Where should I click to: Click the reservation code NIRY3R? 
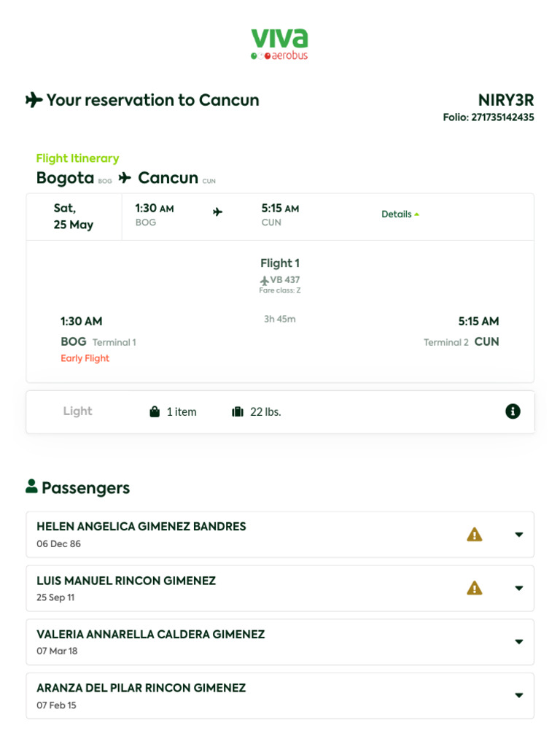click(506, 101)
